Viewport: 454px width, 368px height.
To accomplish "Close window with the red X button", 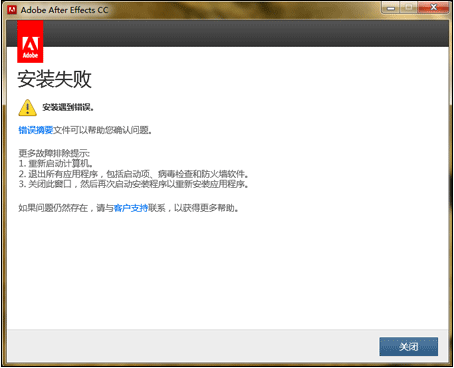I will [433, 8].
